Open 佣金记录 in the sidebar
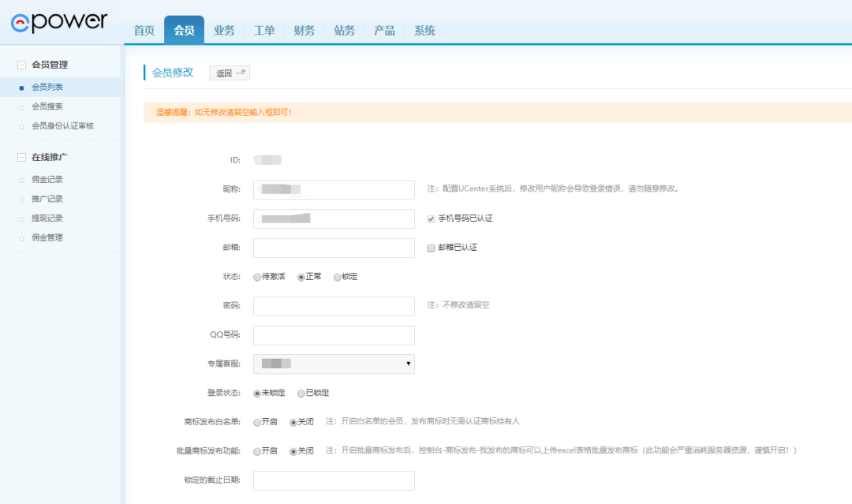The image size is (852, 504). tap(47, 180)
